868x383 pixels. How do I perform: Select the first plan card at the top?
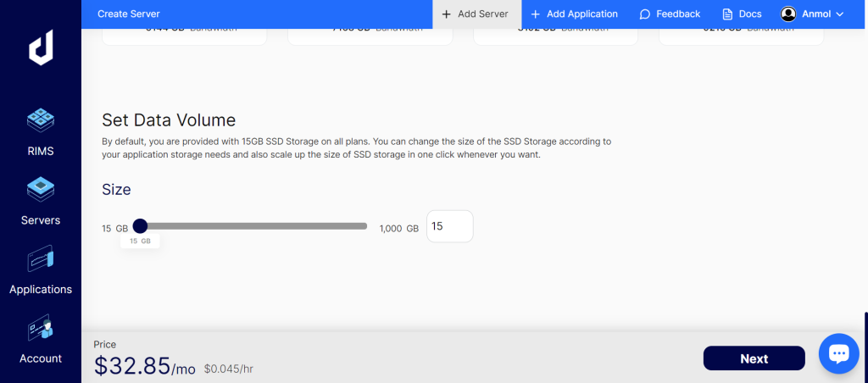pos(184,36)
